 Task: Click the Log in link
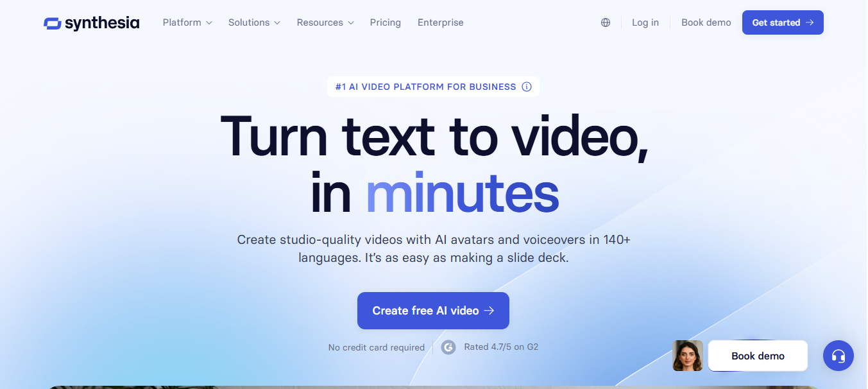645,22
